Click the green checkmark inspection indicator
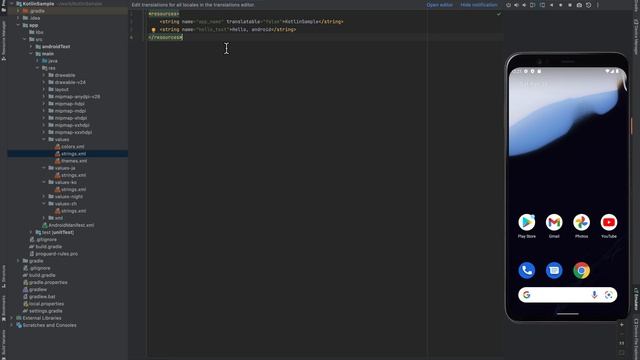This screenshot has width=640, height=360. [498, 14]
